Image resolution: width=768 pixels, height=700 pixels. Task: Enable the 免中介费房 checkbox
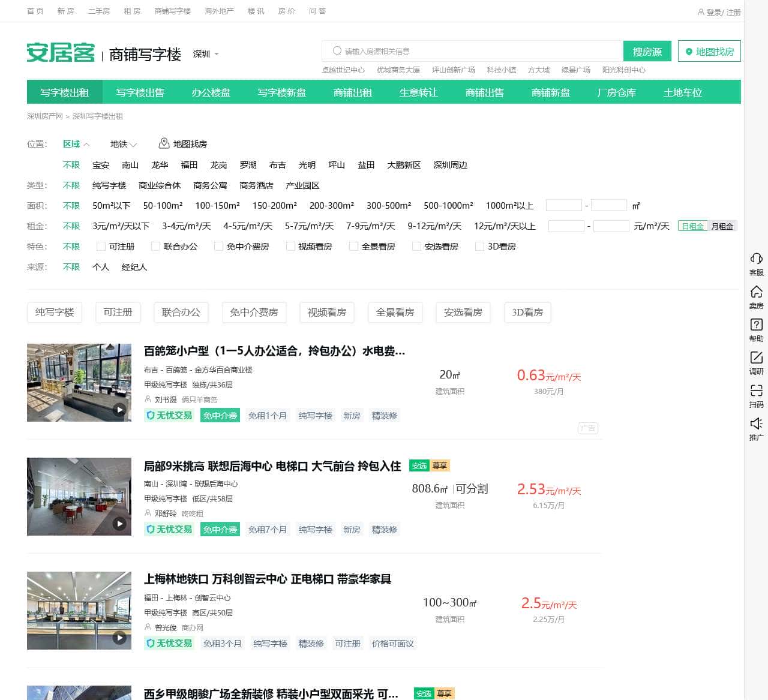point(218,247)
